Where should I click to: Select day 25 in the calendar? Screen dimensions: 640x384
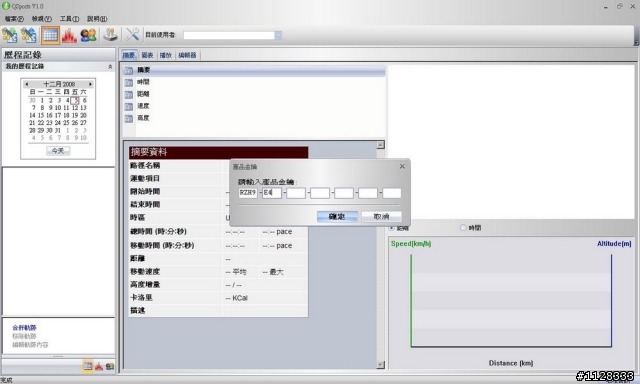pos(66,123)
